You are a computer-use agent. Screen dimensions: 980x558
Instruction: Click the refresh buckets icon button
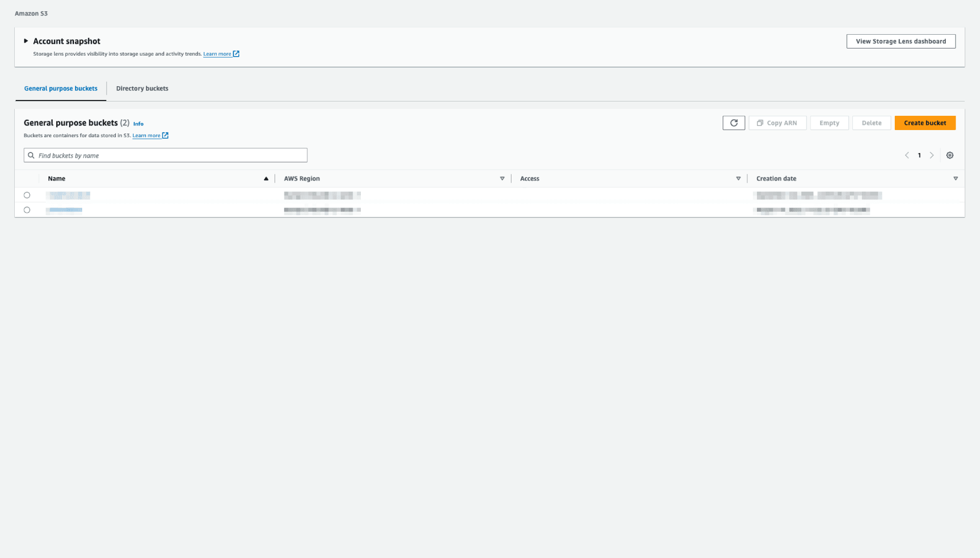pos(733,123)
